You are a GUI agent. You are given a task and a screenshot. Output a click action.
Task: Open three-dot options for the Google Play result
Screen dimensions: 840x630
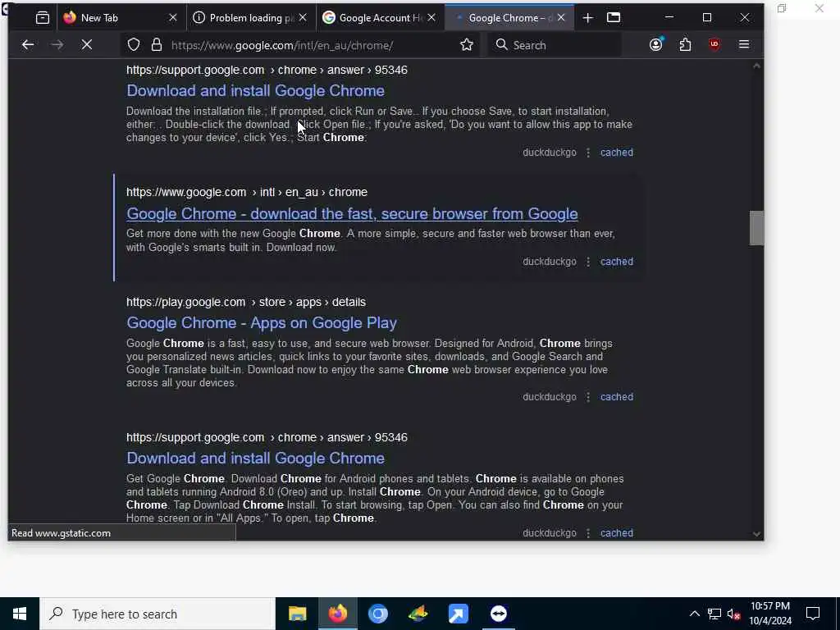[588, 397]
